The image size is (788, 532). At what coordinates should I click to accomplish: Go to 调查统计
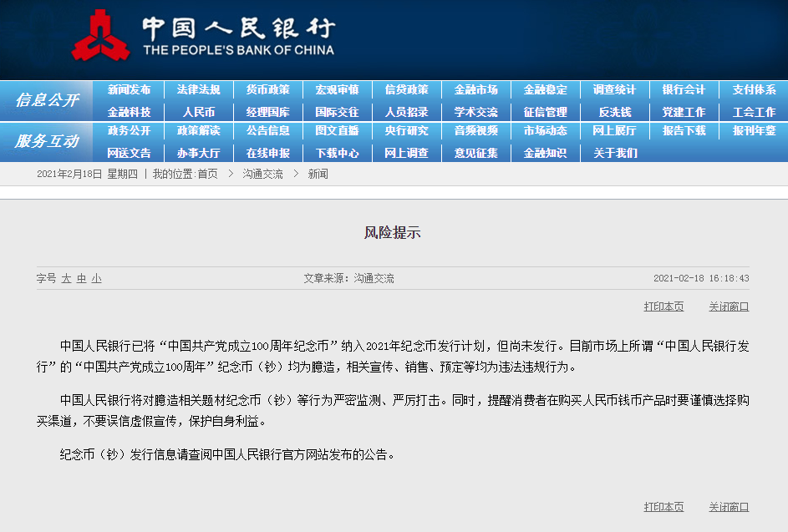click(x=614, y=90)
